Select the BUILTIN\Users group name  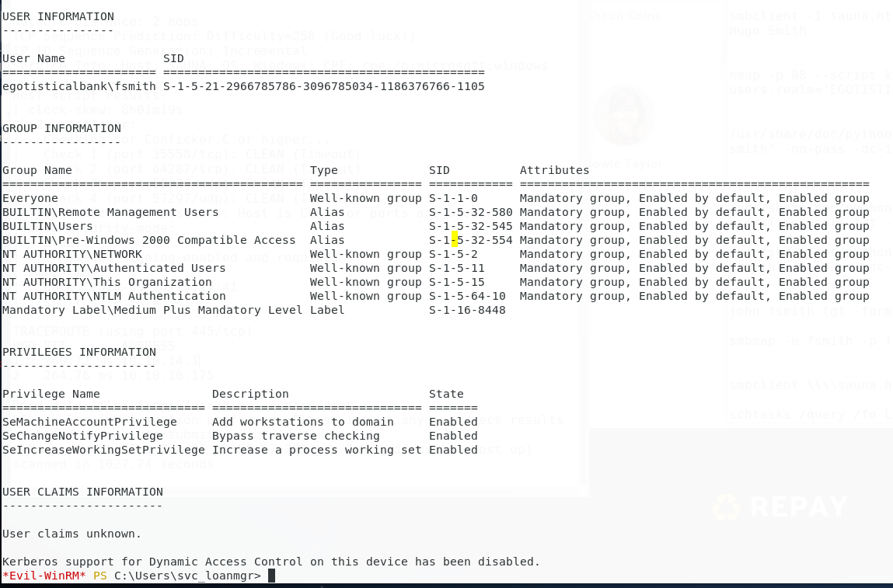47,226
